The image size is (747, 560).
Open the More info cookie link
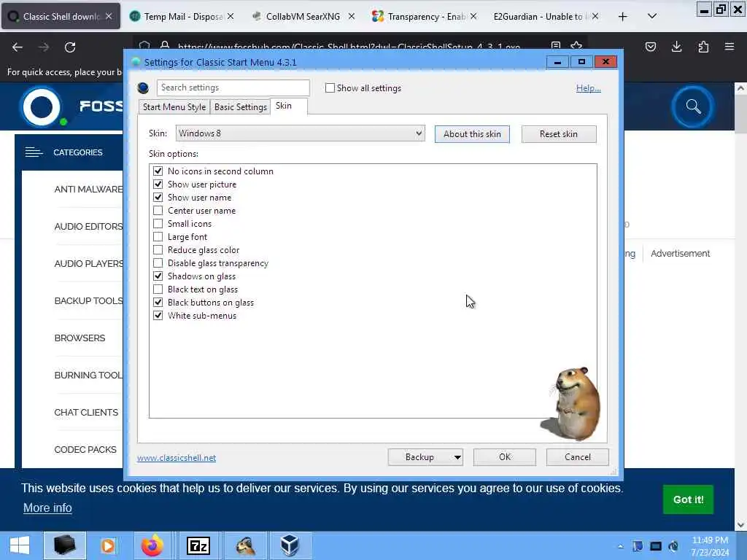[47, 507]
